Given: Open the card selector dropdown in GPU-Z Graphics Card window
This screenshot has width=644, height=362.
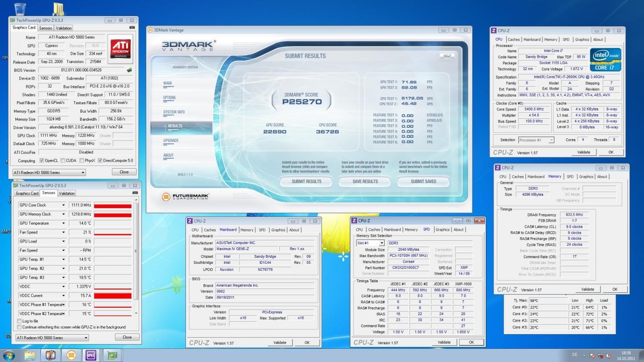Looking at the screenshot, I should pos(49,173).
